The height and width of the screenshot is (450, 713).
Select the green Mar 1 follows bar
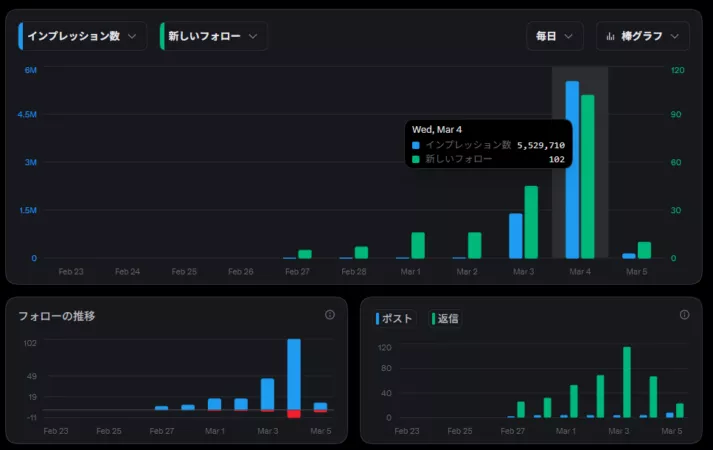[x=418, y=245]
